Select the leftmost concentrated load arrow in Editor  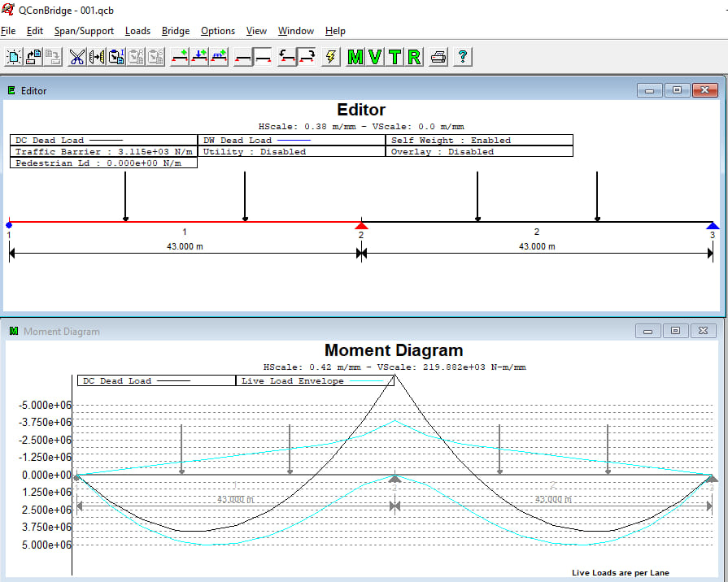coord(125,197)
